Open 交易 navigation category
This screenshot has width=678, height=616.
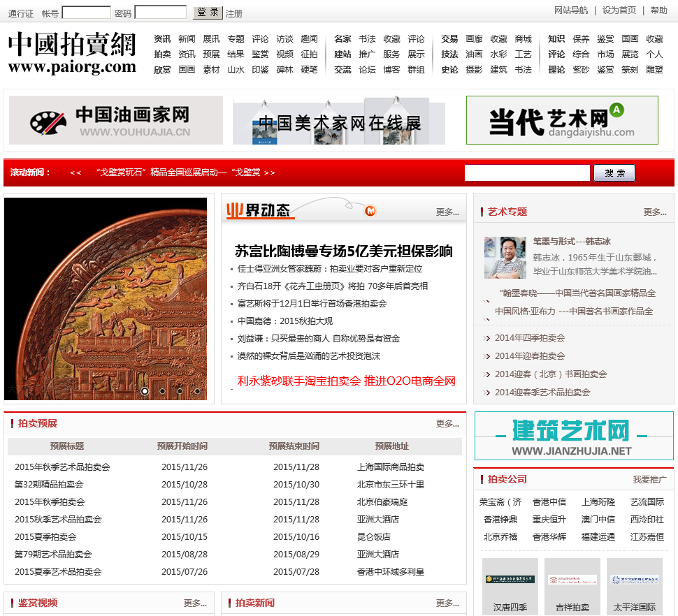click(x=449, y=39)
